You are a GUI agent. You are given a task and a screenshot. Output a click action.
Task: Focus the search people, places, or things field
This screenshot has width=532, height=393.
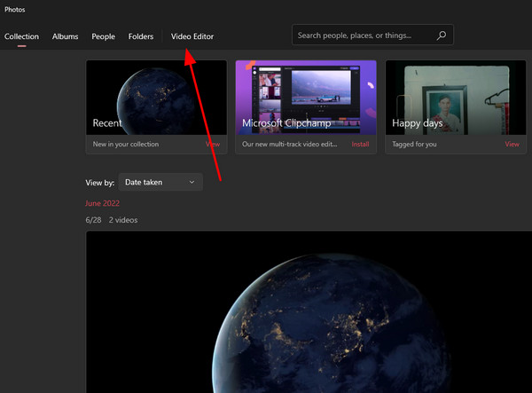372,35
